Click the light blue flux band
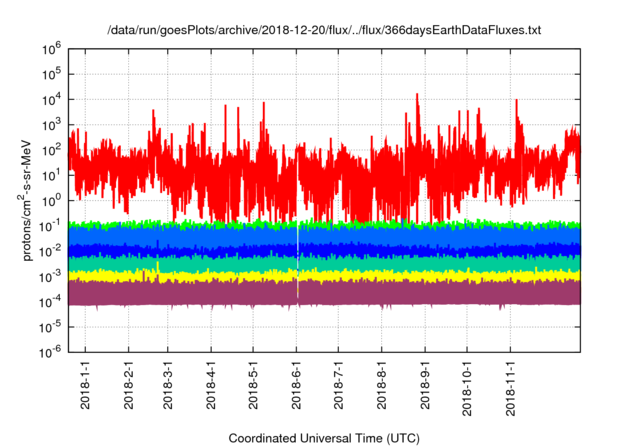Screen dimensions: 640x448 [324, 236]
